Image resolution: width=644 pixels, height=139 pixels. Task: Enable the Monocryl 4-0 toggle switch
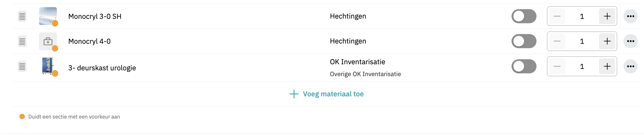[524, 41]
